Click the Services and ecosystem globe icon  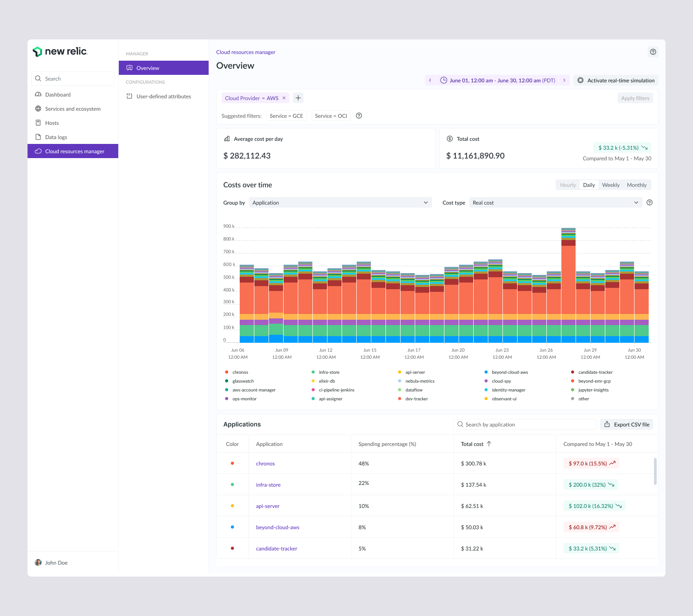[x=38, y=108]
